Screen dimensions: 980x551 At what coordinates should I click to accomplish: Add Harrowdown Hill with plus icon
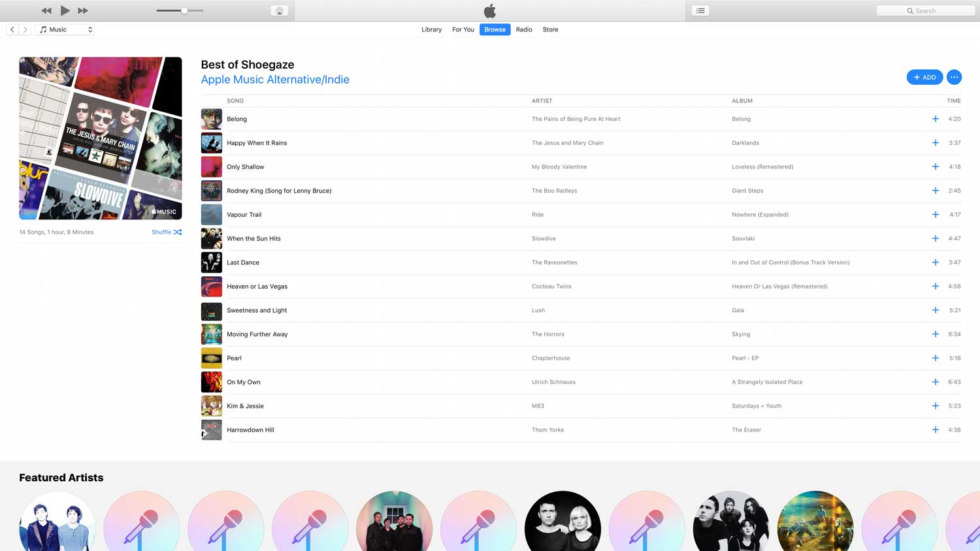pos(935,430)
